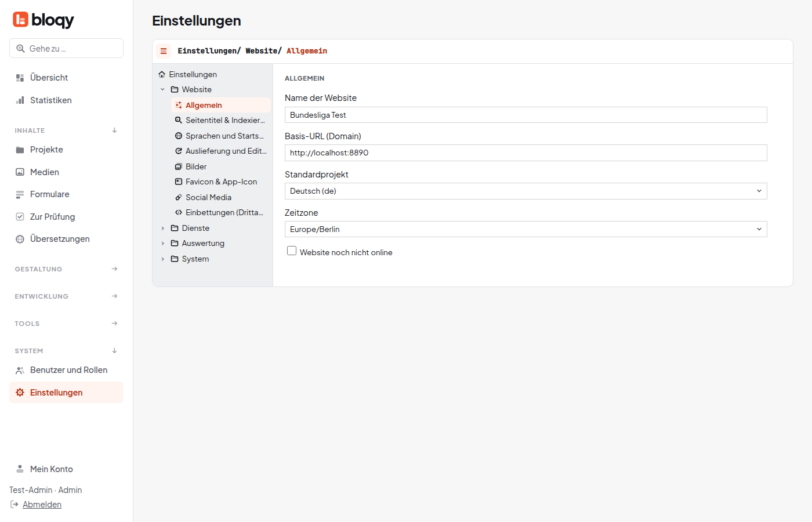Click the Einstellungen gear icon in sidebar
Image resolution: width=812 pixels, height=522 pixels.
tap(20, 393)
